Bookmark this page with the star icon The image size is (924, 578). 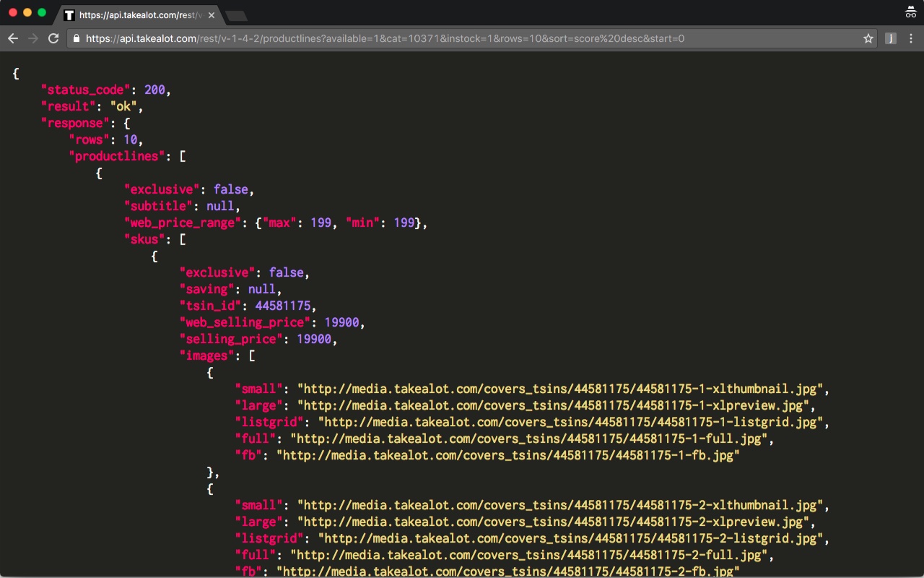[868, 38]
